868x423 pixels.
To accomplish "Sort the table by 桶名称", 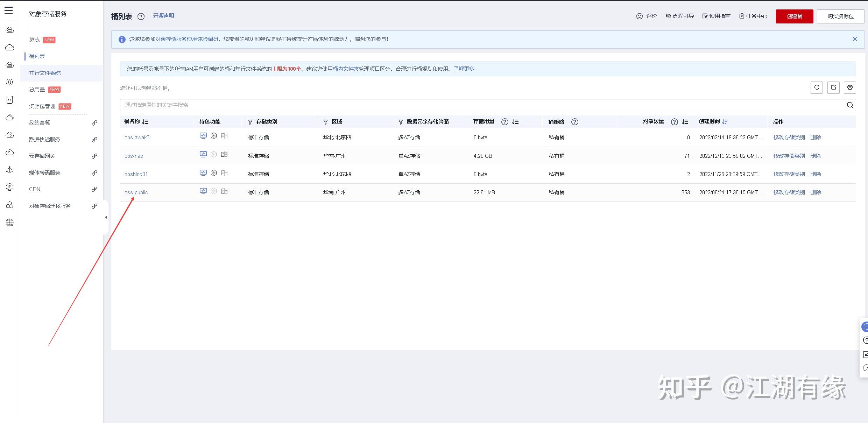I will (x=146, y=122).
